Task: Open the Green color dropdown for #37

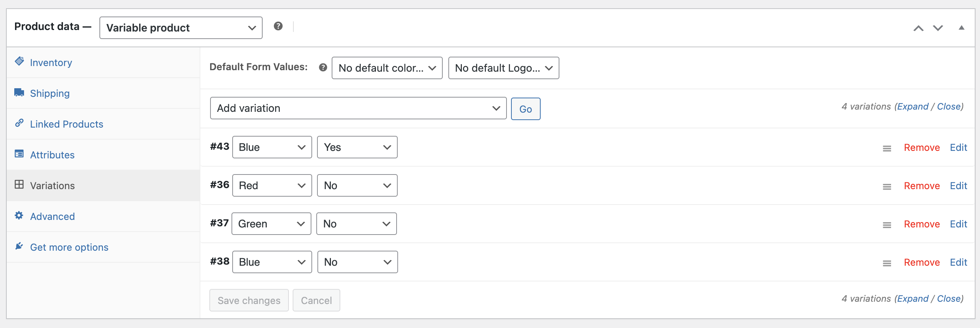Action: pos(271,224)
